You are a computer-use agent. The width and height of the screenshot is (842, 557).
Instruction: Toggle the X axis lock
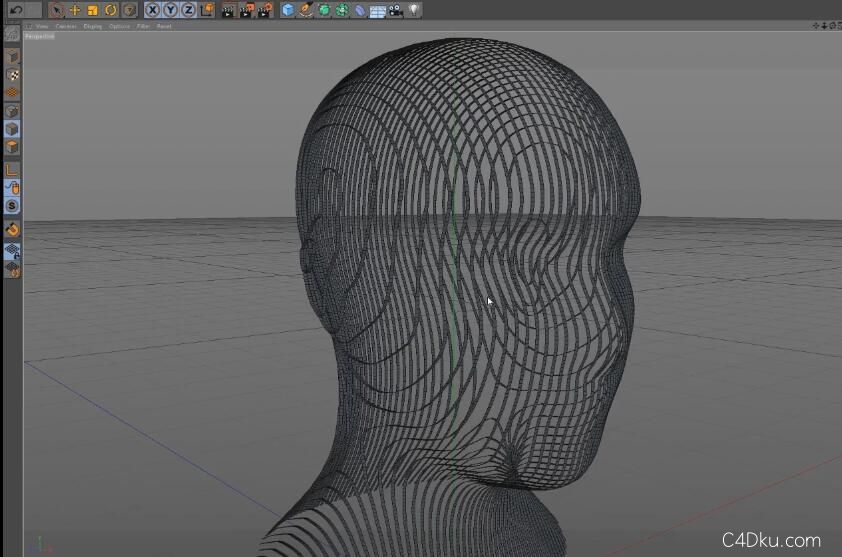point(153,10)
